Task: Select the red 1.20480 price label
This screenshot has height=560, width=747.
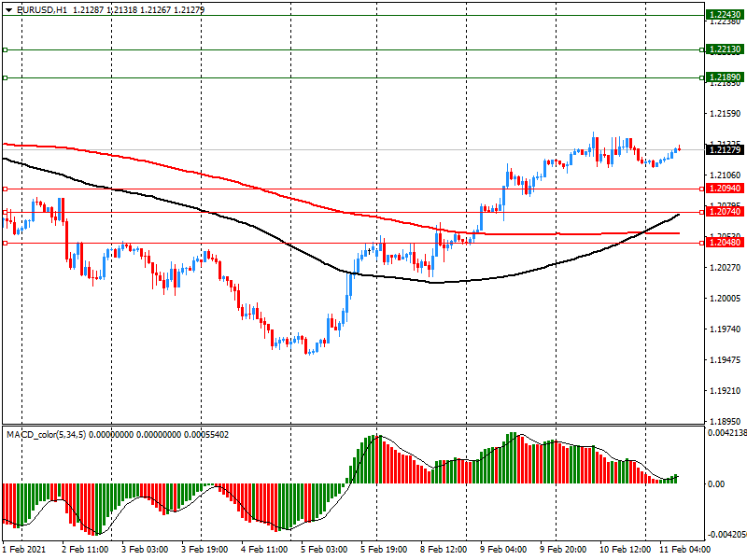Action: (724, 243)
